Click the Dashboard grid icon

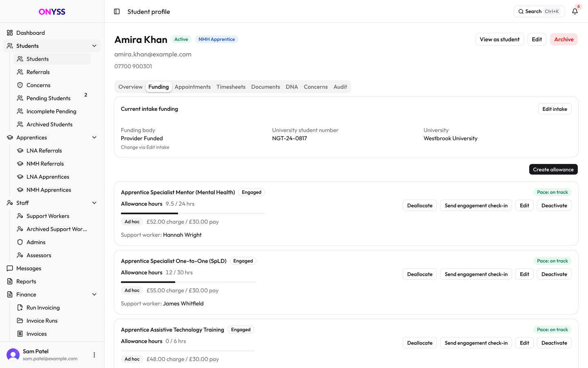coord(10,33)
